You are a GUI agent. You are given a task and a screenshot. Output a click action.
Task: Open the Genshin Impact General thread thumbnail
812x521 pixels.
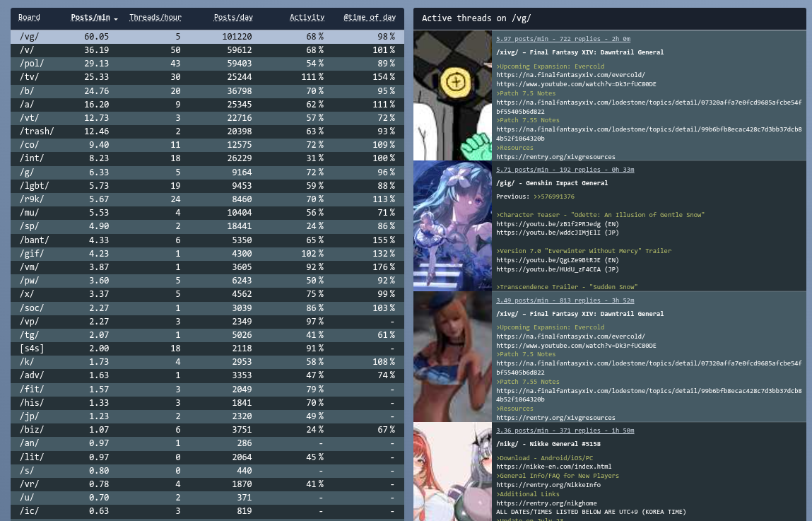point(452,226)
